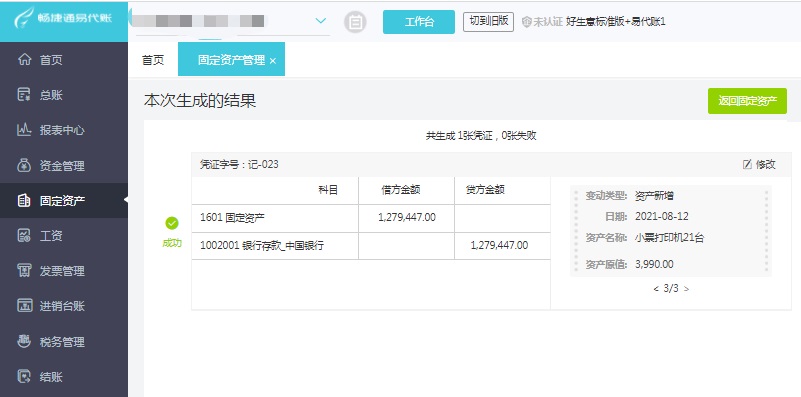Click 切到旧版 button
Image resolution: width=801 pixels, height=397 pixels.
[488, 21]
